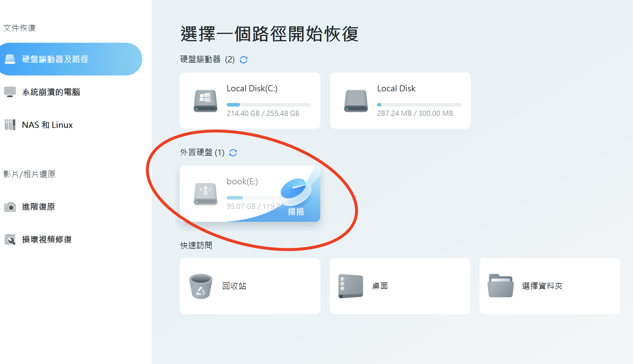Click the gray drive icon of the 300 MB Local Disk
The image size is (633, 364).
click(356, 101)
